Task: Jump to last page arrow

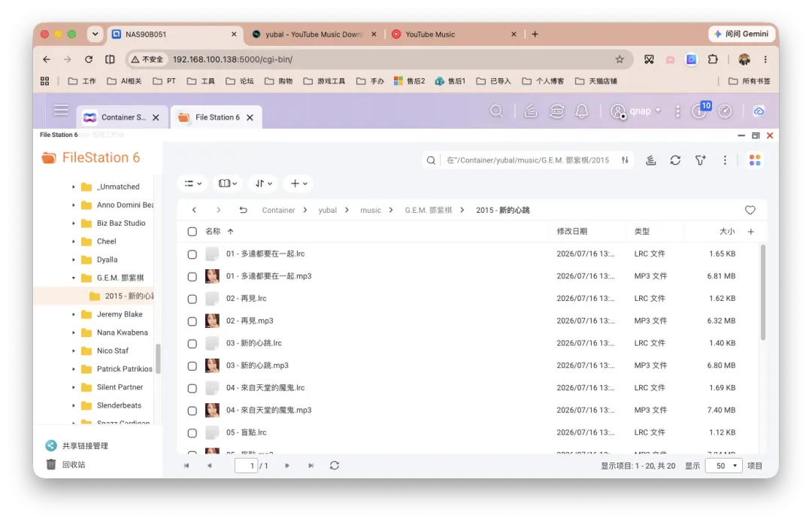Action: tap(311, 466)
